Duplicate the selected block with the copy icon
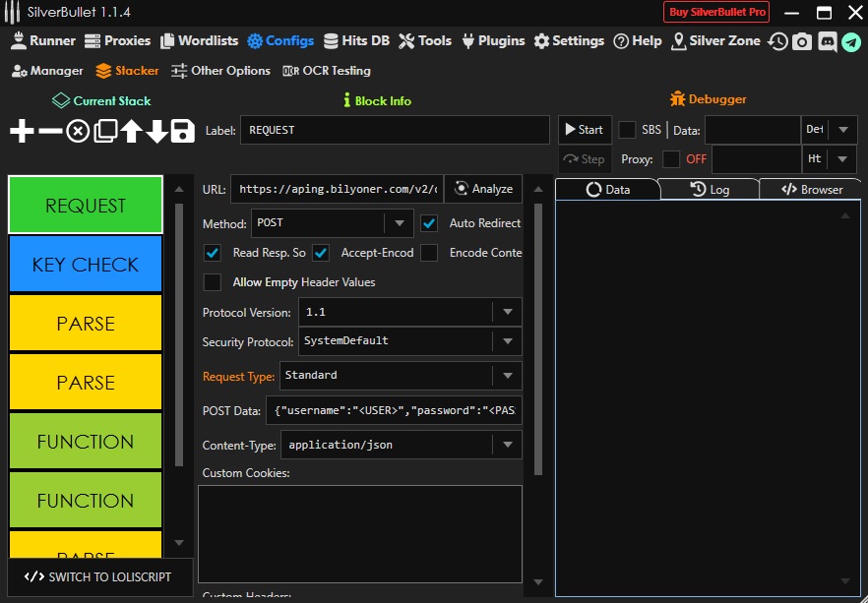The height and width of the screenshot is (603, 868). point(105,131)
